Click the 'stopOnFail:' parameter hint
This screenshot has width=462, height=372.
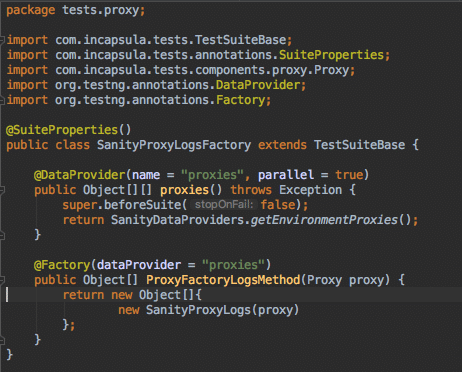pyautogui.click(x=224, y=205)
